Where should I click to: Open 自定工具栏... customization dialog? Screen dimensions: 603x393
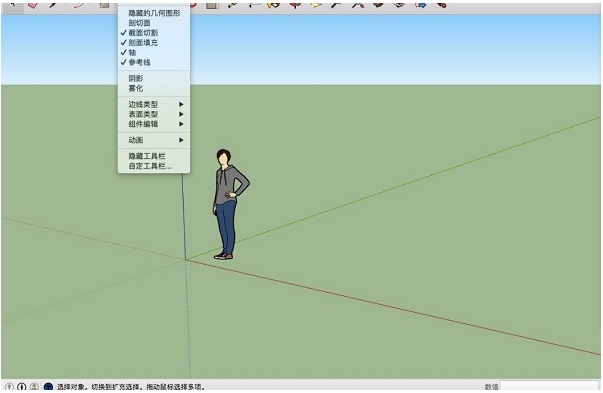click(153, 166)
